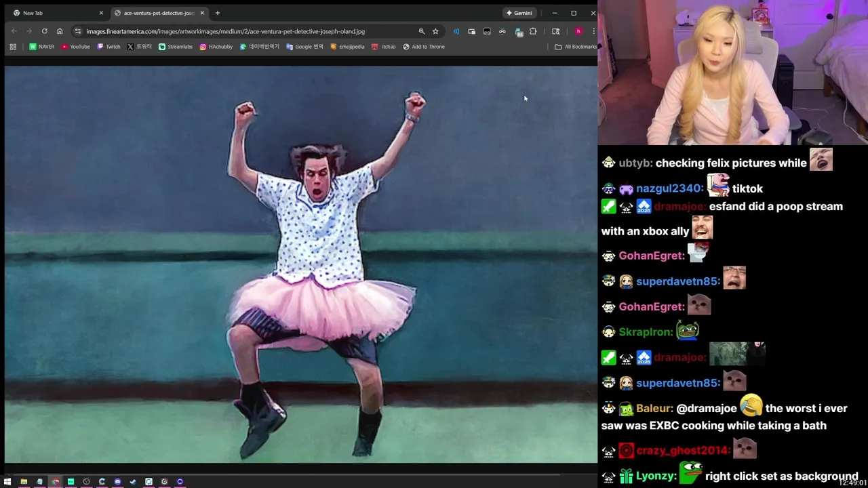Image resolution: width=868 pixels, height=488 pixels.
Task: Open File Explorer from the taskbar
Action: pyautogui.click(x=24, y=482)
